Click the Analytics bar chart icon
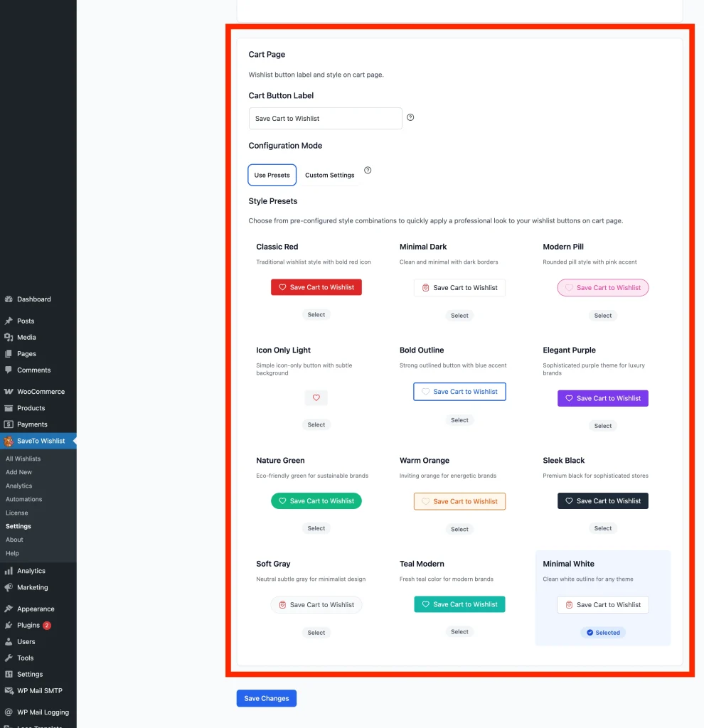 coord(9,571)
